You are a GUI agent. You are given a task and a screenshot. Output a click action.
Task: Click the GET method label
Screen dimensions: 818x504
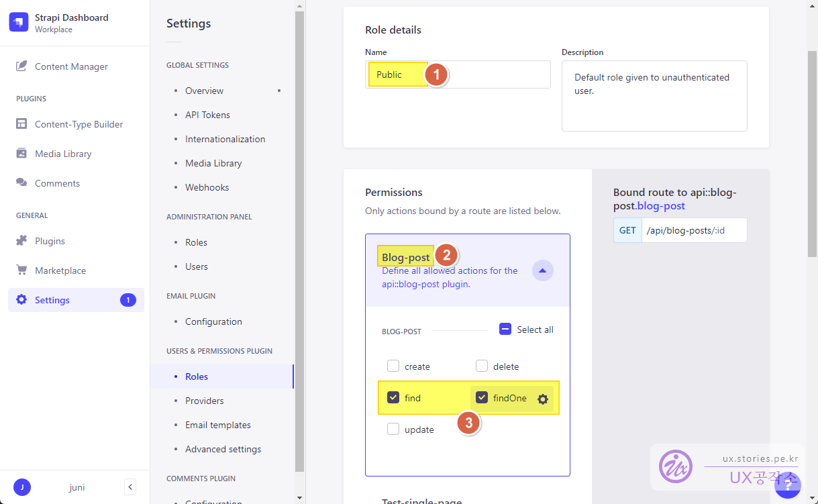(627, 230)
